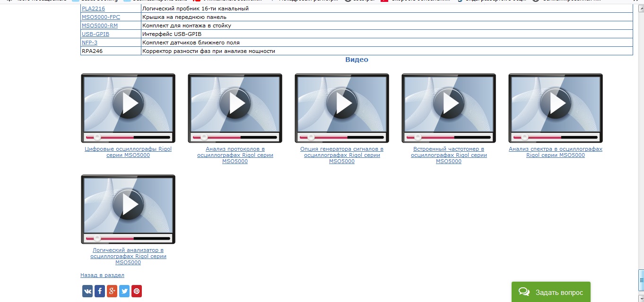Click the 'Задать вопрос' chat button
The width and height of the screenshot is (644, 302).
[x=551, y=292]
